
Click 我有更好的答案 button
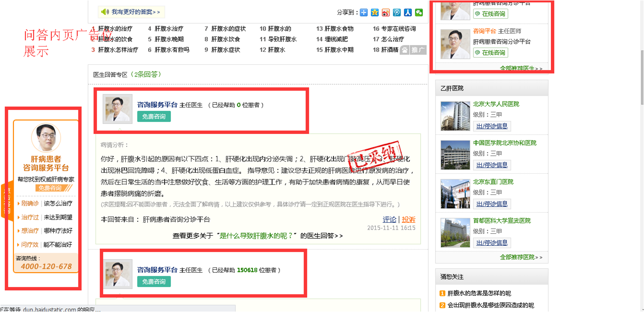click(136, 12)
